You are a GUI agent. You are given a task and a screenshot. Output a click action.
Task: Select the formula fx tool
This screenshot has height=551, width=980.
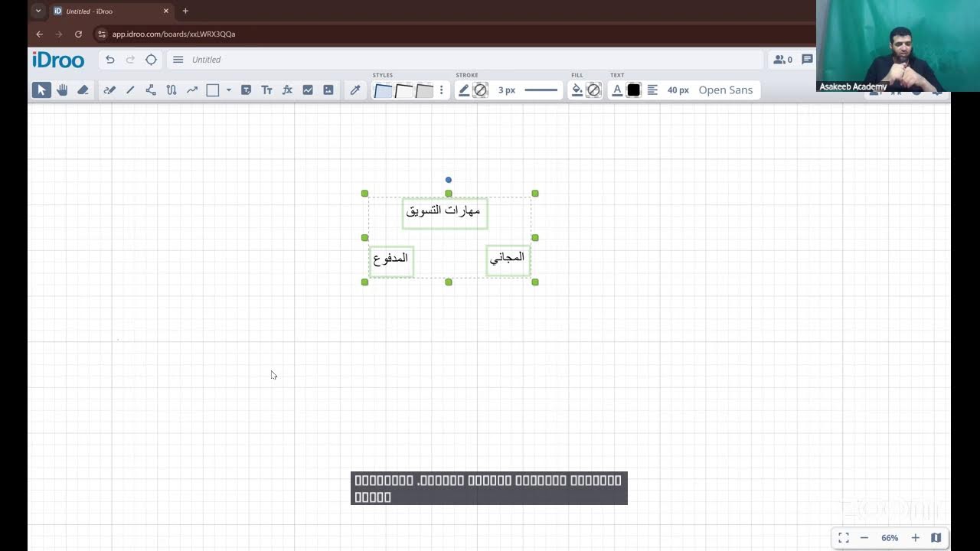click(287, 90)
